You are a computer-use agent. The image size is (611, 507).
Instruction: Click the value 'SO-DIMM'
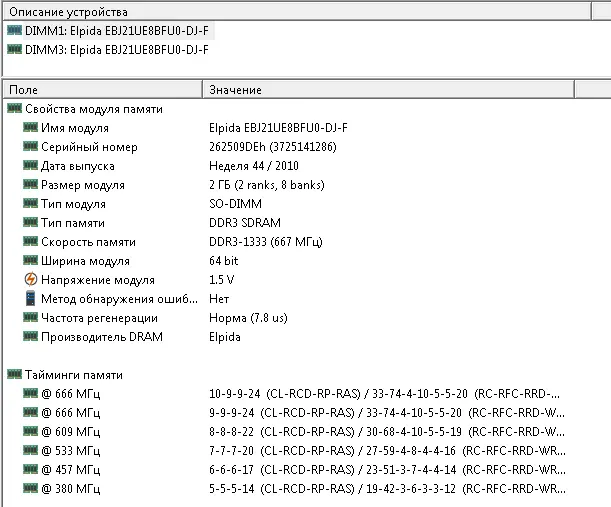(x=235, y=204)
